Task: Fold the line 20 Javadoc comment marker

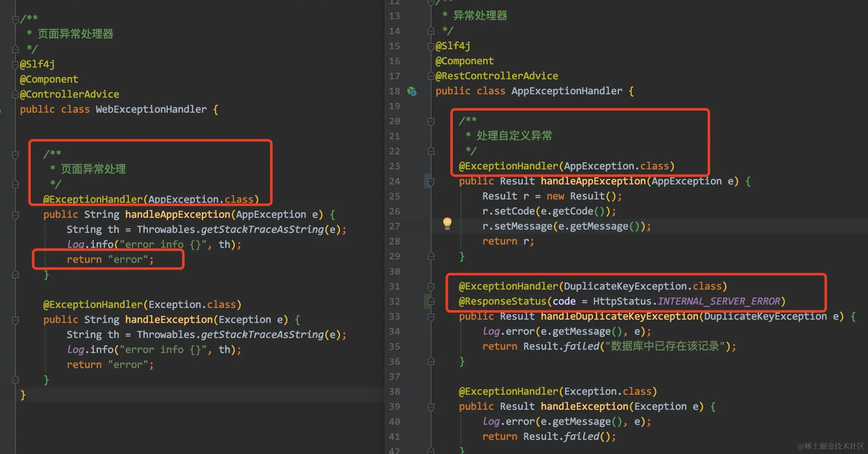Action: [431, 121]
